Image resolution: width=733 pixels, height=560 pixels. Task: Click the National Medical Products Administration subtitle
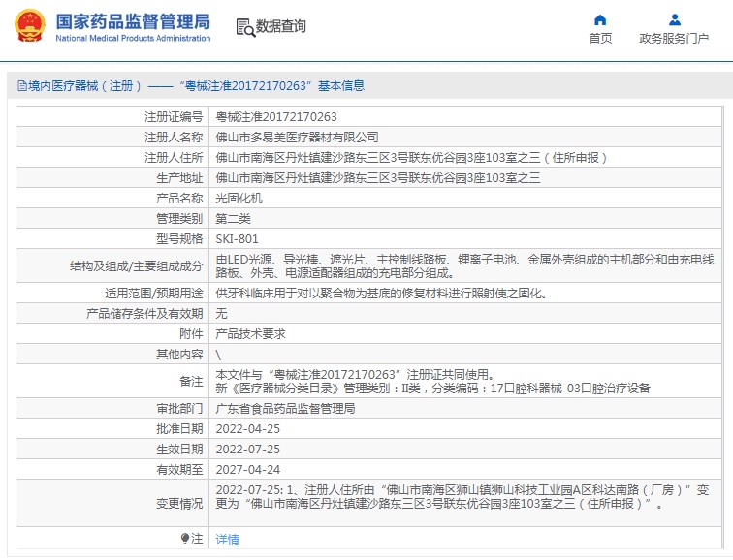133,39
